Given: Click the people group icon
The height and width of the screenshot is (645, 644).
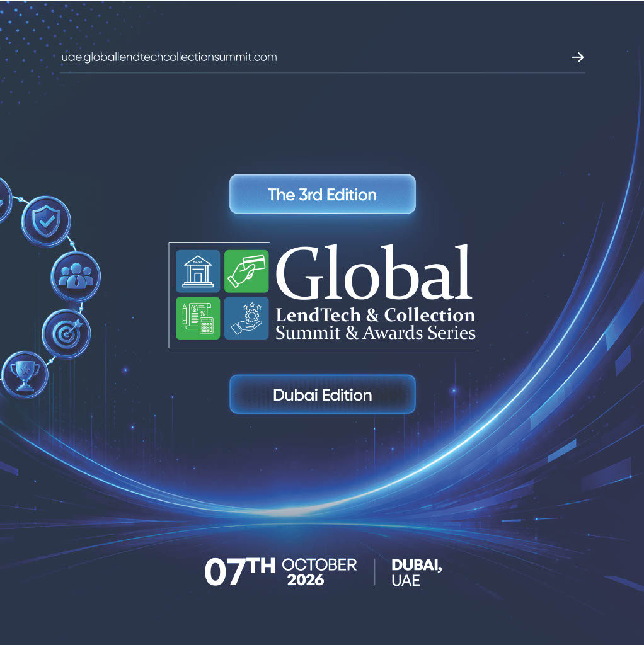Looking at the screenshot, I should coord(76,277).
